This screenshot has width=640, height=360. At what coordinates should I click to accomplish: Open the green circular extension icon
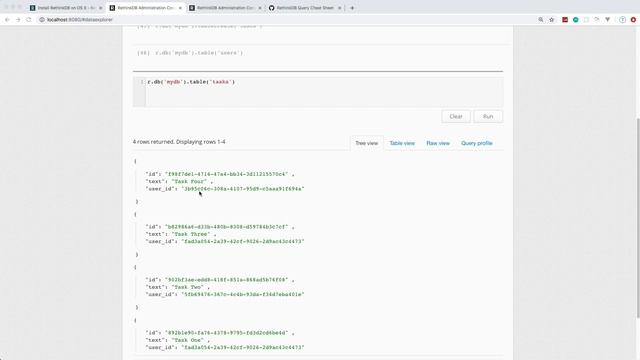(x=576, y=20)
